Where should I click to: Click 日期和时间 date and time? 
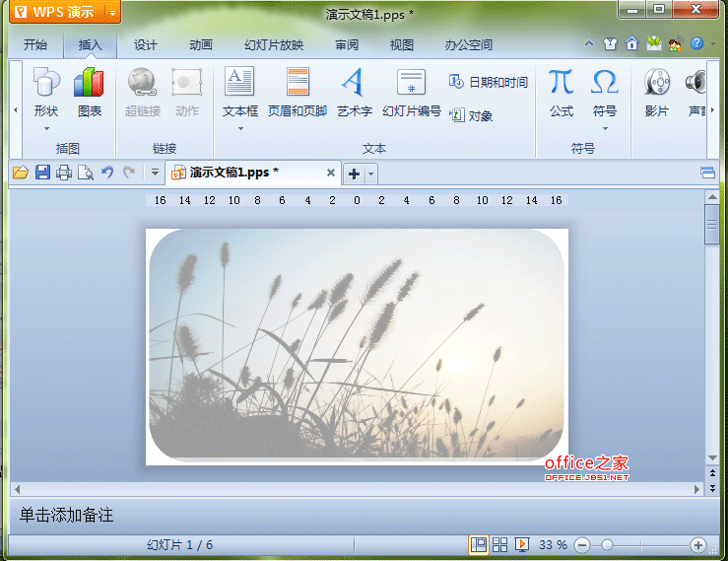(x=489, y=82)
